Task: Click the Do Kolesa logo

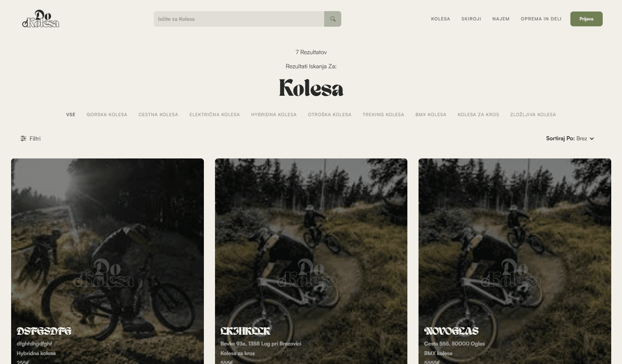Action: [41, 19]
